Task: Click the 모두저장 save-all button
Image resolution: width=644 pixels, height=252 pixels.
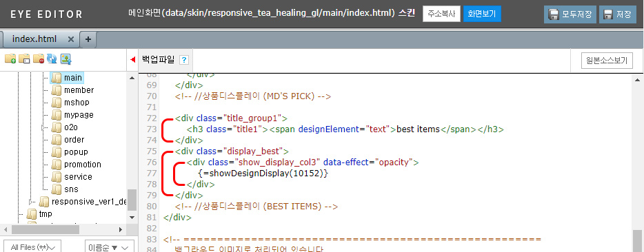Action: 570,14
